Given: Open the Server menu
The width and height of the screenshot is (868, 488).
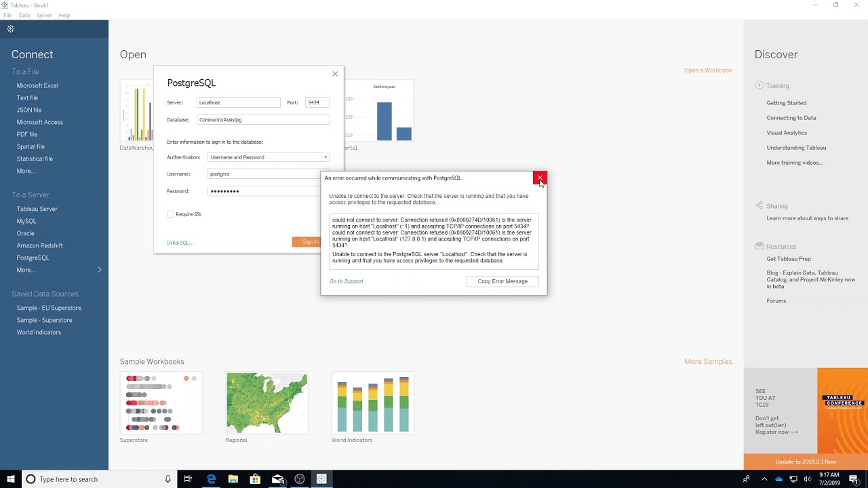Looking at the screenshot, I should coord(44,15).
